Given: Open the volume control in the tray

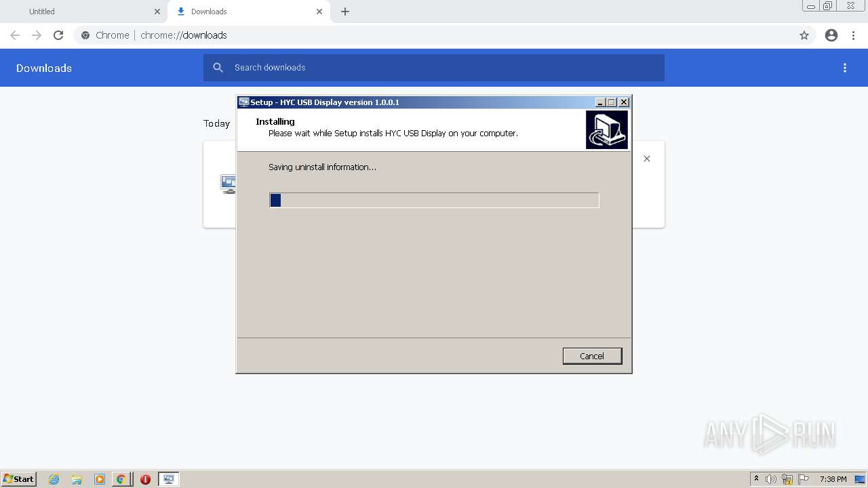Looking at the screenshot, I should point(771,479).
